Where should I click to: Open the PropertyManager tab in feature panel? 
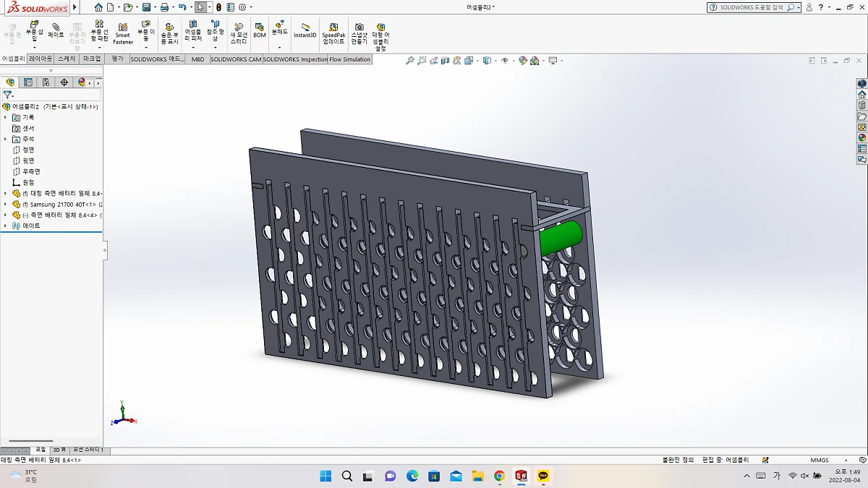click(x=28, y=82)
